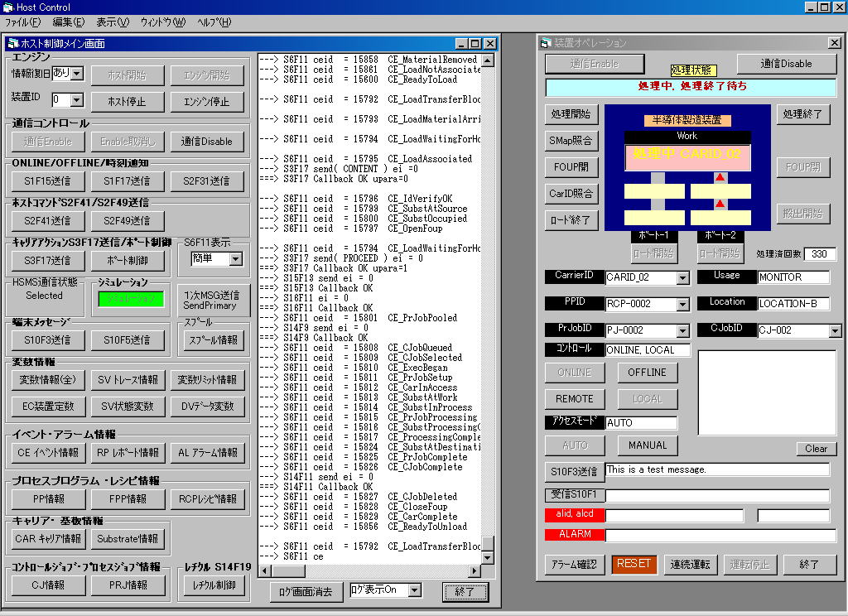Open DVデータ変数
Screen dimensions: 848x616
206,407
